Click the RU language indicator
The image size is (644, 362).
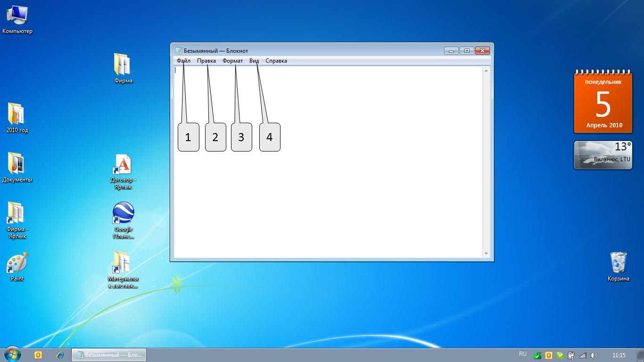(x=522, y=354)
